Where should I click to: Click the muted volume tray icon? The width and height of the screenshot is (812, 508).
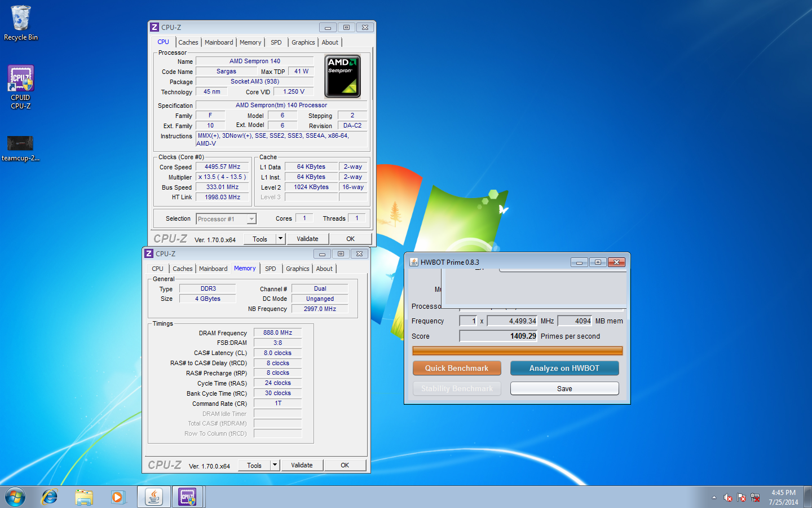tap(728, 498)
